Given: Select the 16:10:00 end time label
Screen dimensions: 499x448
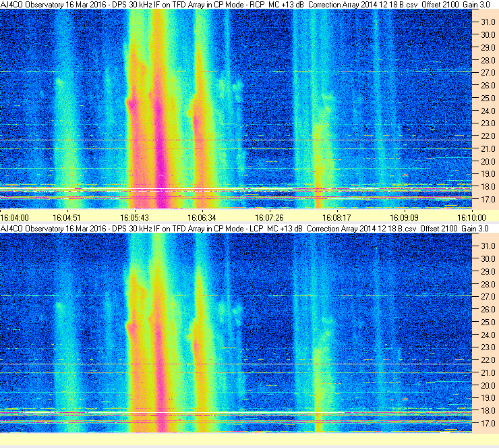Looking at the screenshot, I should click(x=471, y=218).
